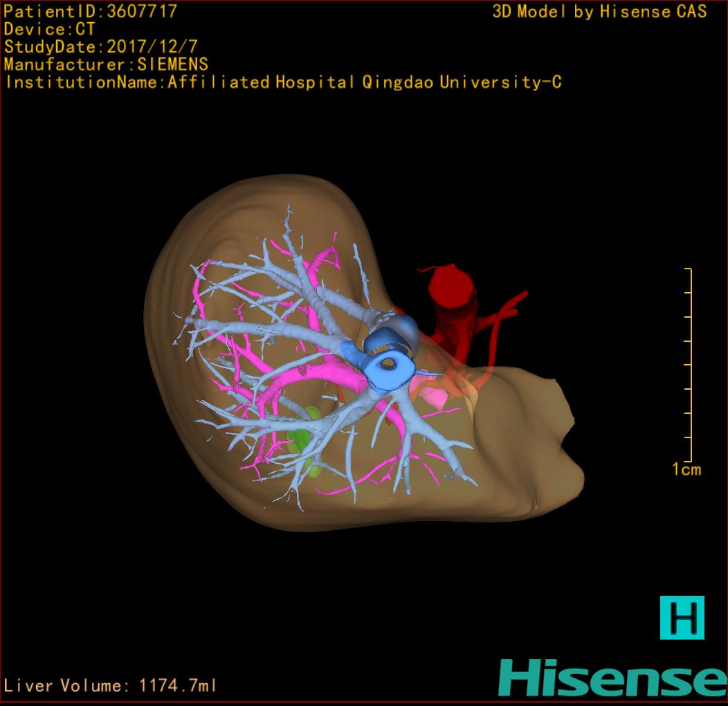728x706 pixels.
Task: Click the 3D Model by Hisense CAS title
Action: [x=599, y=11]
